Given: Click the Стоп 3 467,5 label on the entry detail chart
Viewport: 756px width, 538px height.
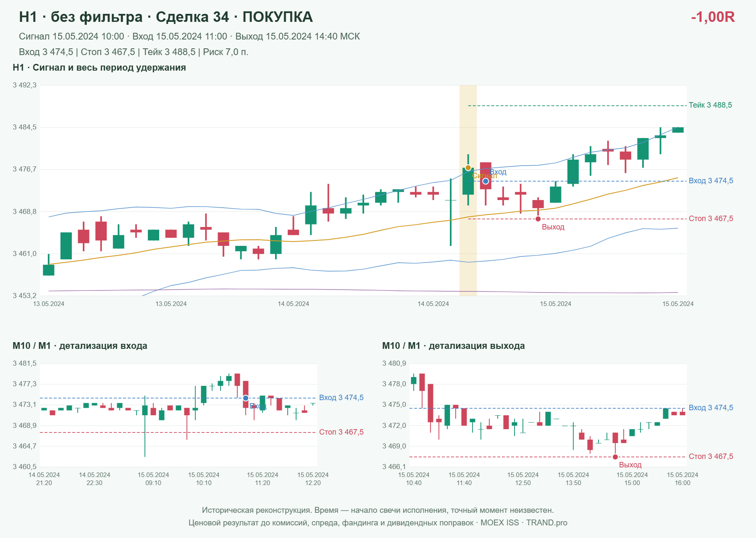Looking at the screenshot, I should (x=341, y=432).
